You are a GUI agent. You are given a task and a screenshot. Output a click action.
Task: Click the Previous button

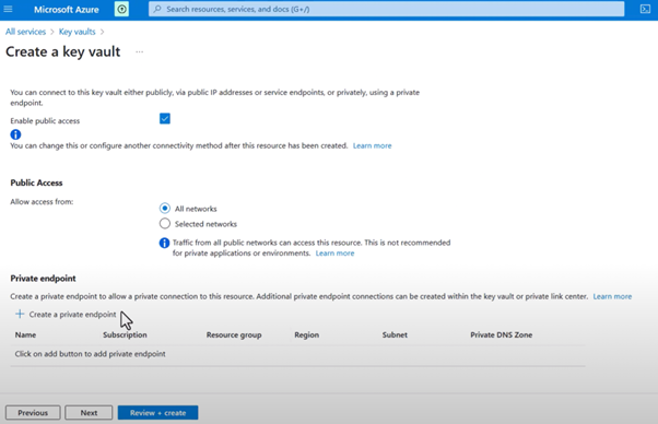33,413
